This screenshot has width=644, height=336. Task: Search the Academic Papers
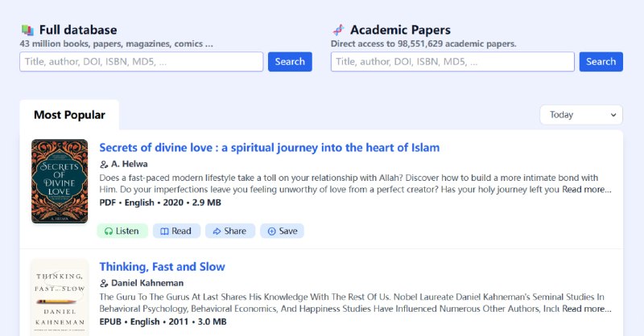pos(601,62)
